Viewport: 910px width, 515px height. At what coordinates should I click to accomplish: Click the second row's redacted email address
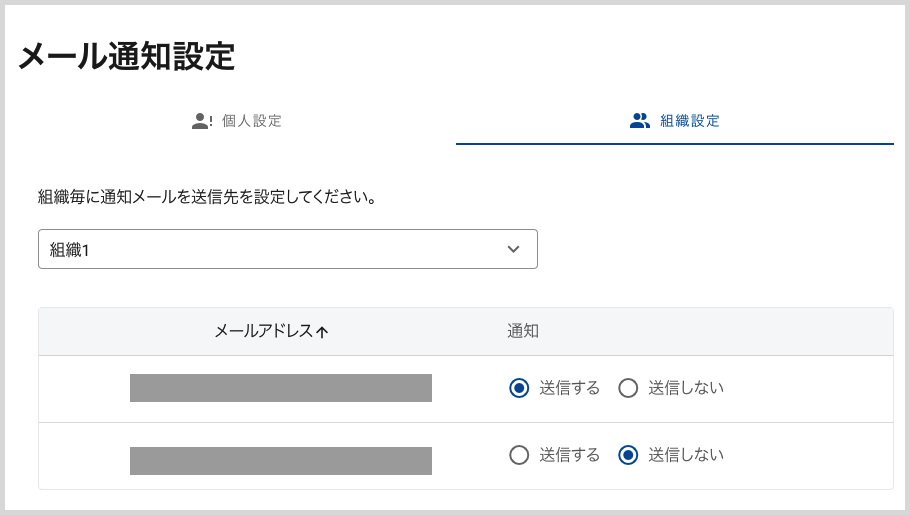click(x=280, y=460)
